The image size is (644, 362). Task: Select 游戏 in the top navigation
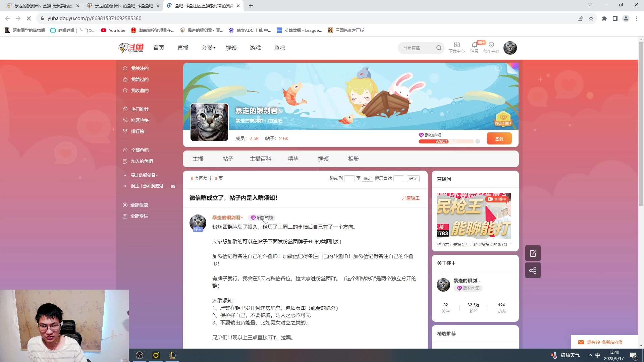click(255, 48)
